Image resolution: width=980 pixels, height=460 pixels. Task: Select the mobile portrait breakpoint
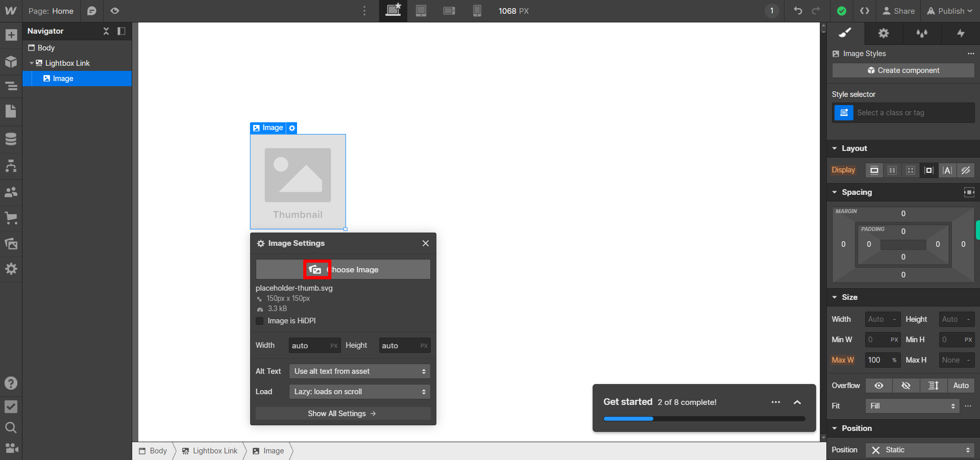tap(477, 11)
